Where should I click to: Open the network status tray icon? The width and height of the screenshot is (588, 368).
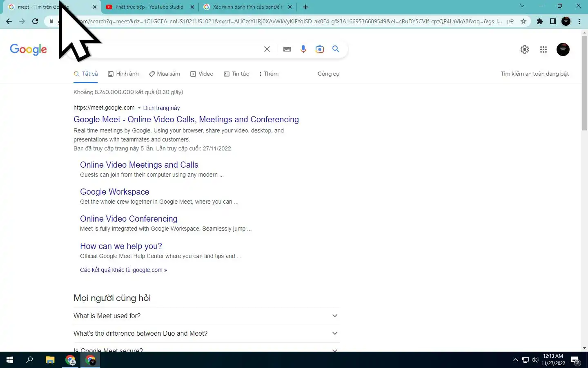click(526, 360)
